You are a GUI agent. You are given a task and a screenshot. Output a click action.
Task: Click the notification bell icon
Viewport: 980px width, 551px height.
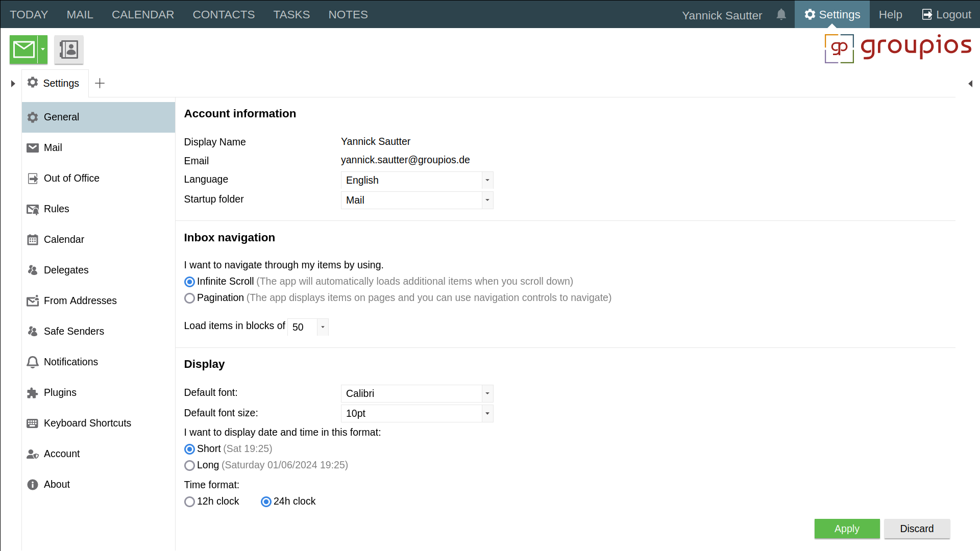(781, 15)
